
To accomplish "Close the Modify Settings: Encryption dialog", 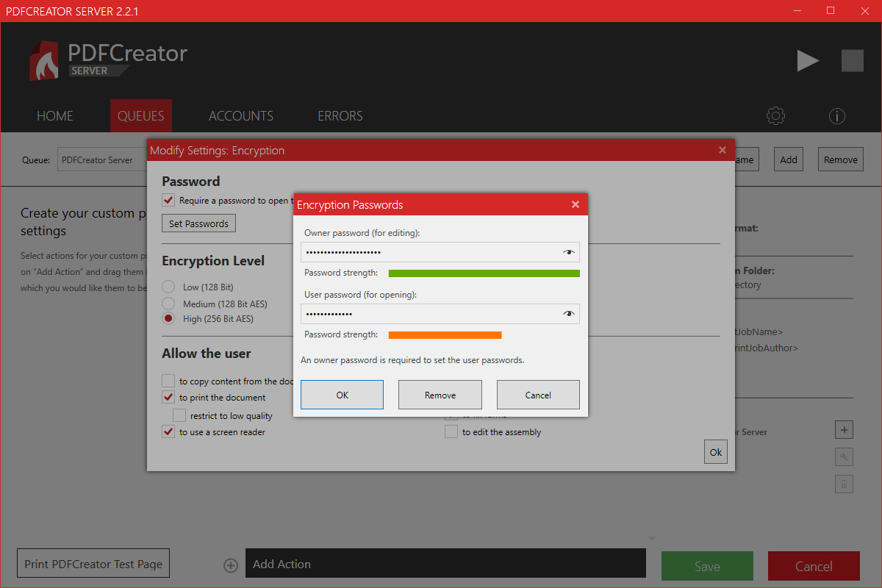I will [723, 150].
